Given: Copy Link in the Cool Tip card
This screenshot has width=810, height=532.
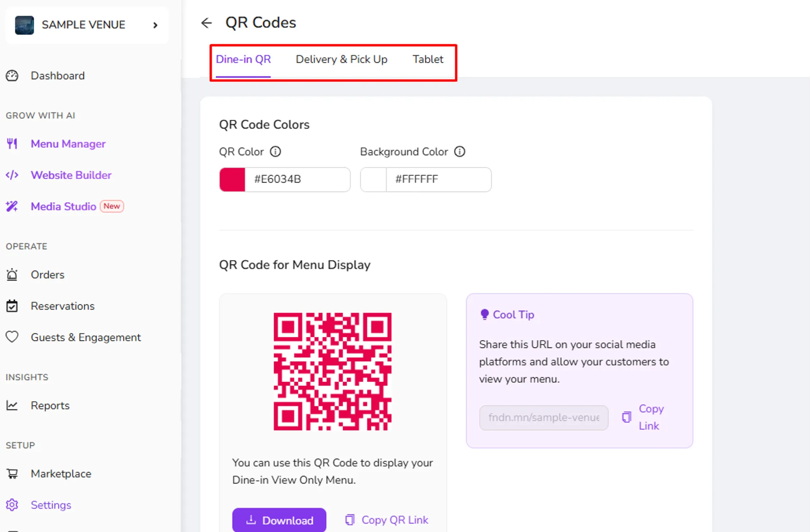Looking at the screenshot, I should point(643,417).
